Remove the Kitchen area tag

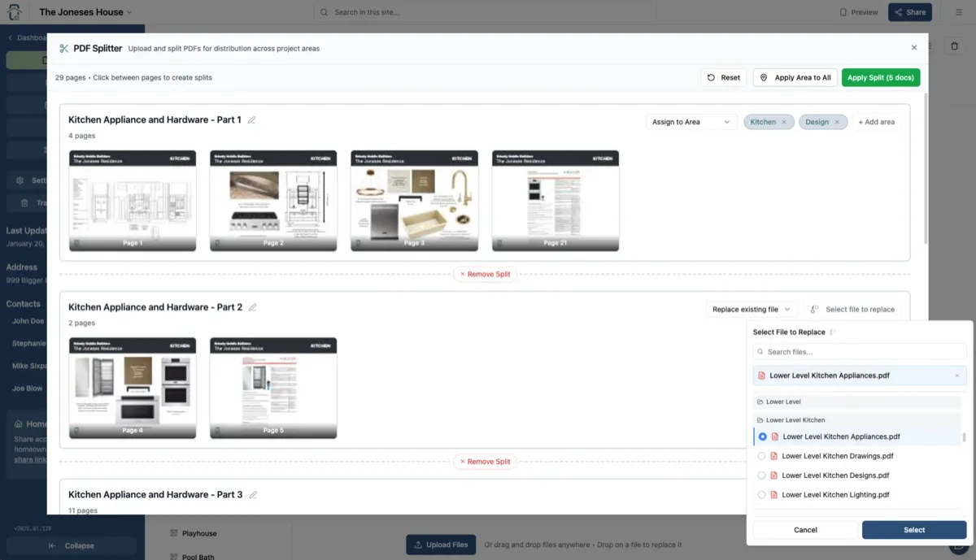pos(785,120)
